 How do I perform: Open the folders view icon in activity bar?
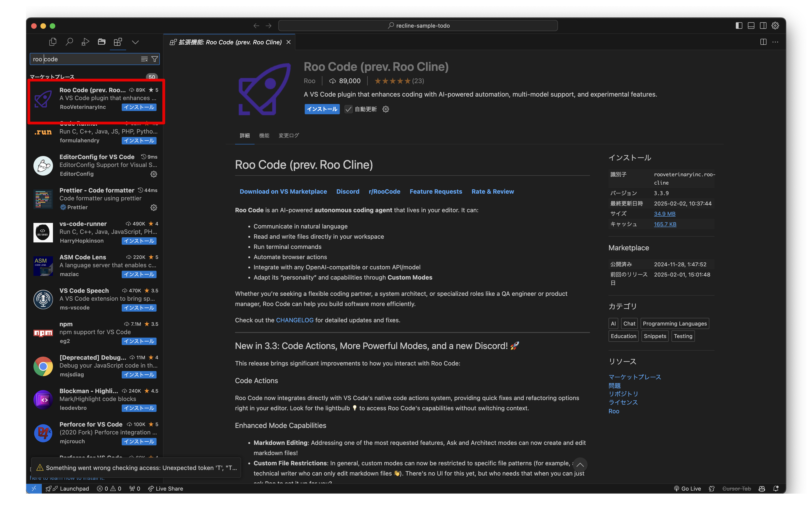(x=102, y=42)
